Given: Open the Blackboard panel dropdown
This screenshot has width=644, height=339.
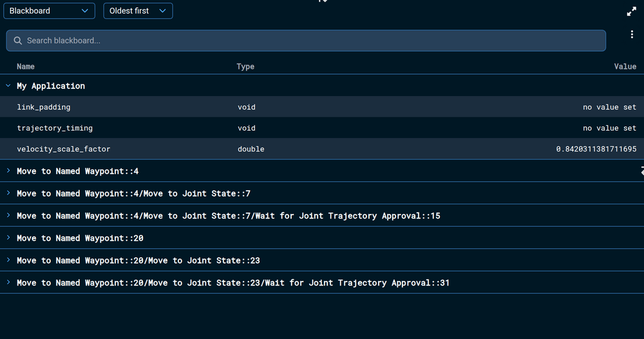Looking at the screenshot, I should (x=50, y=11).
